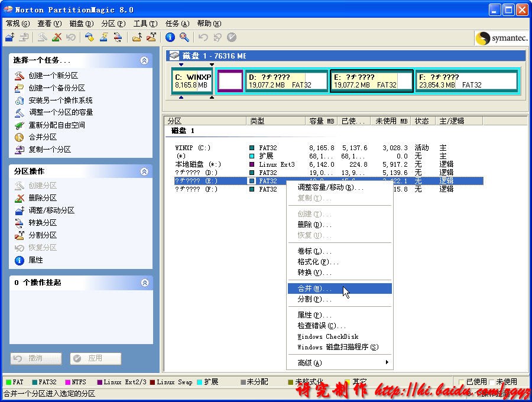Click the 调整一个分区的容量 task link
This screenshot has width=532, height=402.
[x=61, y=112]
